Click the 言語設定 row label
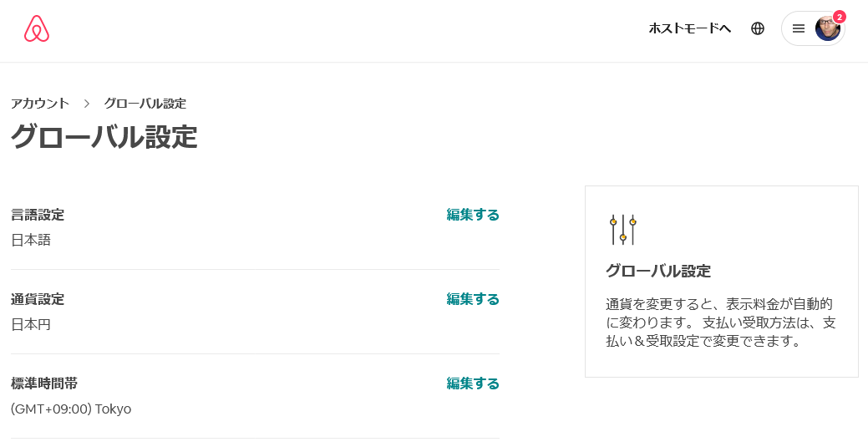Viewport: 868px width, 447px height. click(x=38, y=215)
